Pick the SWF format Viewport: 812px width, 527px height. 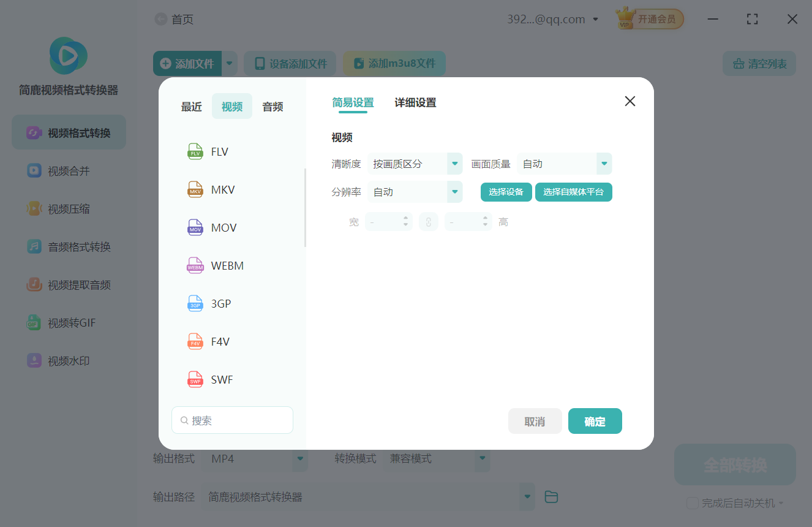coord(222,379)
